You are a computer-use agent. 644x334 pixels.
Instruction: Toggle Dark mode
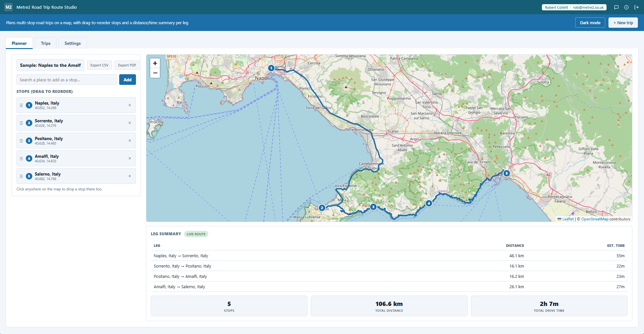coord(590,23)
